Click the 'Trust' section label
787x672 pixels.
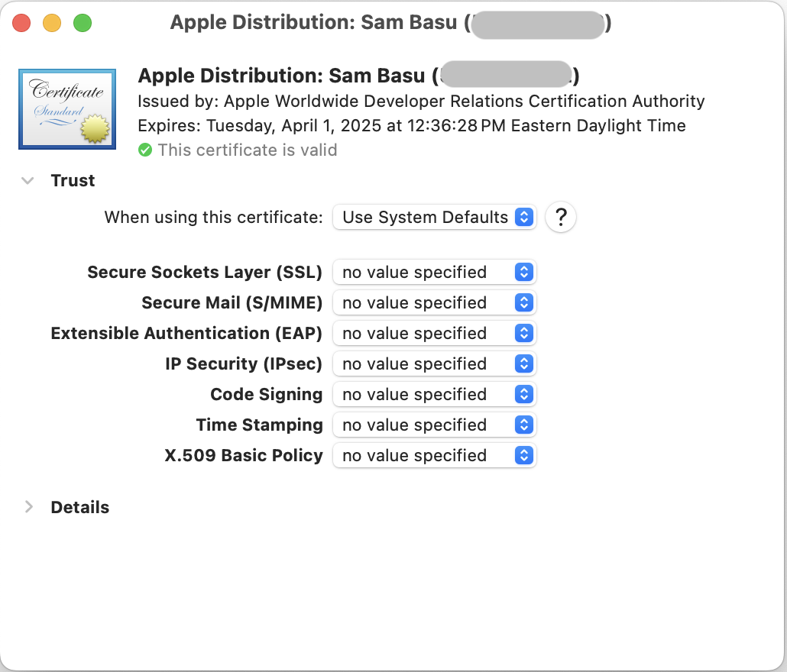73,180
